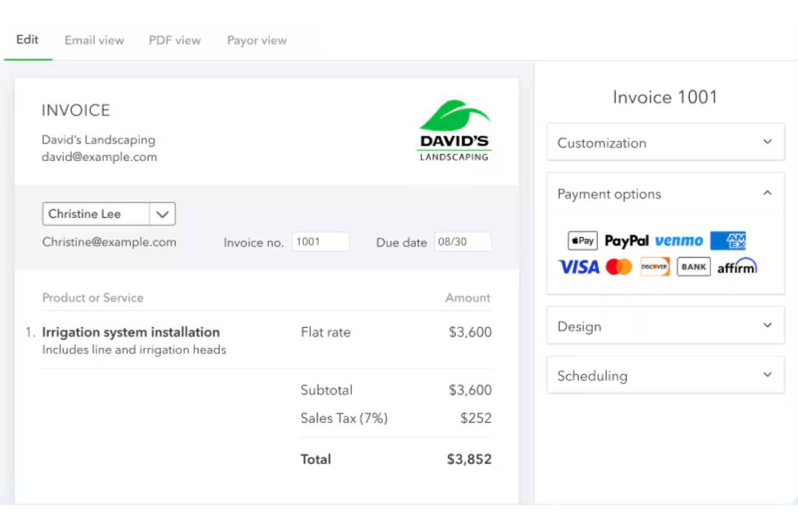This screenshot has height=532, width=798.
Task: Open the Christine Lee customer dropdown
Action: [109, 214]
